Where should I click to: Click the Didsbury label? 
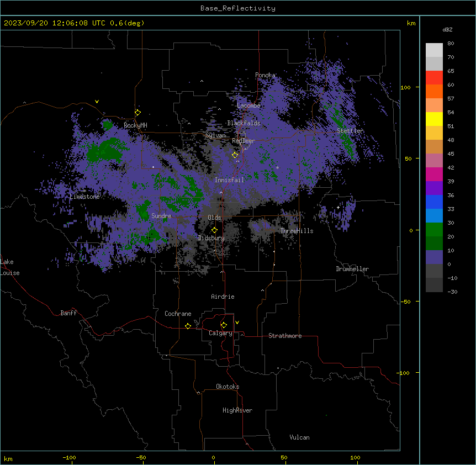(x=211, y=238)
